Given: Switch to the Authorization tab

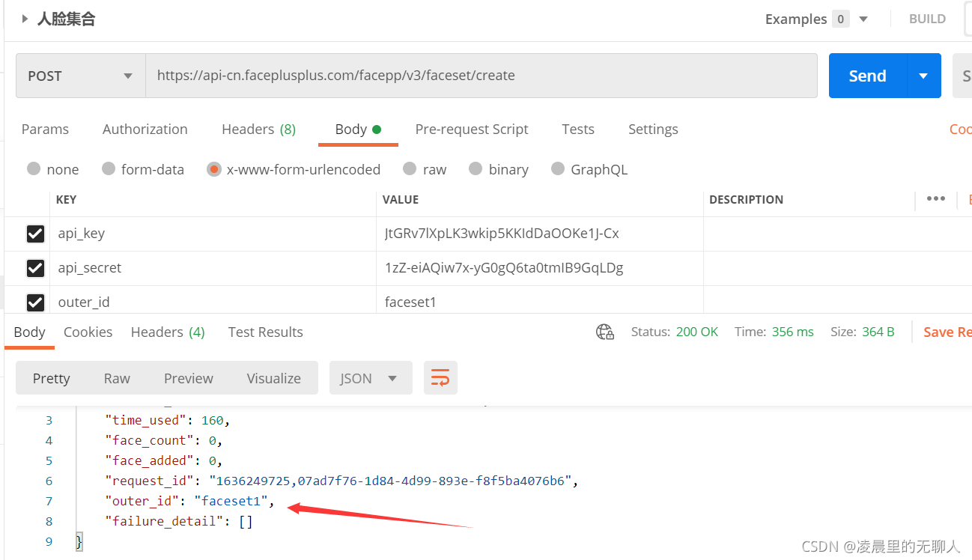Looking at the screenshot, I should click(x=145, y=130).
